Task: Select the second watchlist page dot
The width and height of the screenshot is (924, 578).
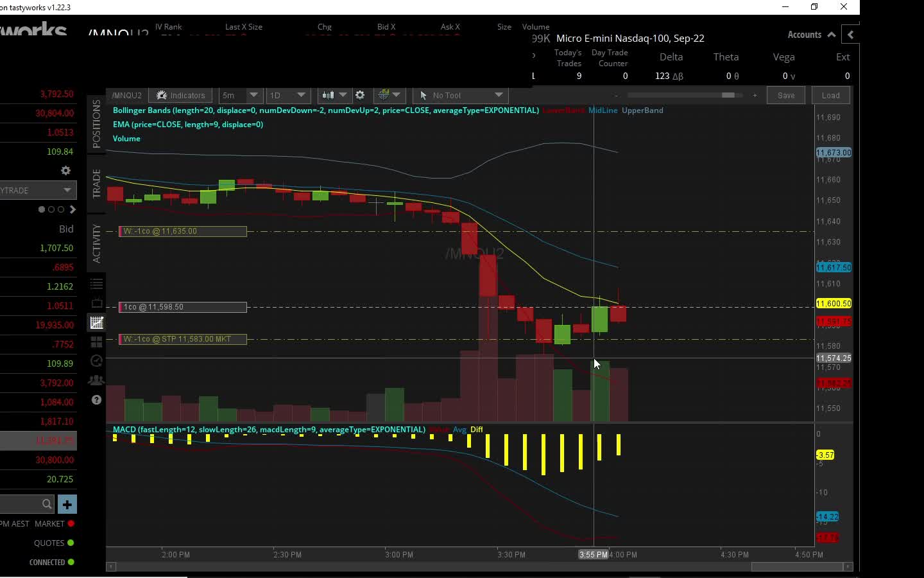Action: point(51,209)
